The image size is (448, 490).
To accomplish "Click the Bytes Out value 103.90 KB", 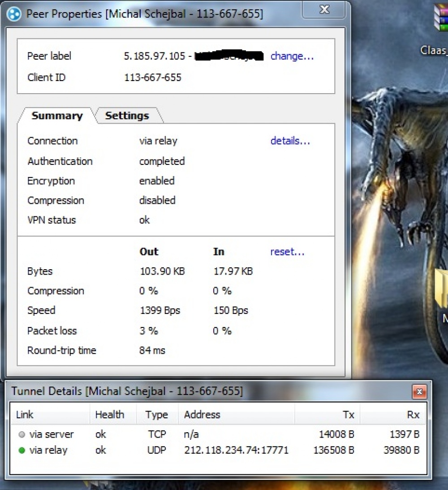I will point(162,271).
